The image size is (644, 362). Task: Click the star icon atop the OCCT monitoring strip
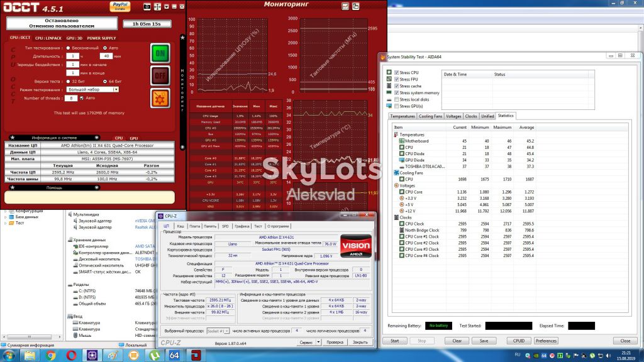point(183,37)
